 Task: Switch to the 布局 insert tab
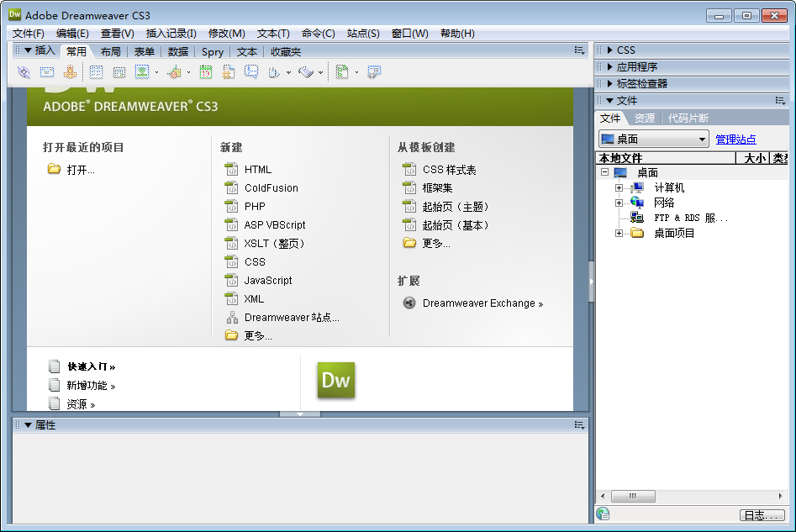[x=111, y=52]
